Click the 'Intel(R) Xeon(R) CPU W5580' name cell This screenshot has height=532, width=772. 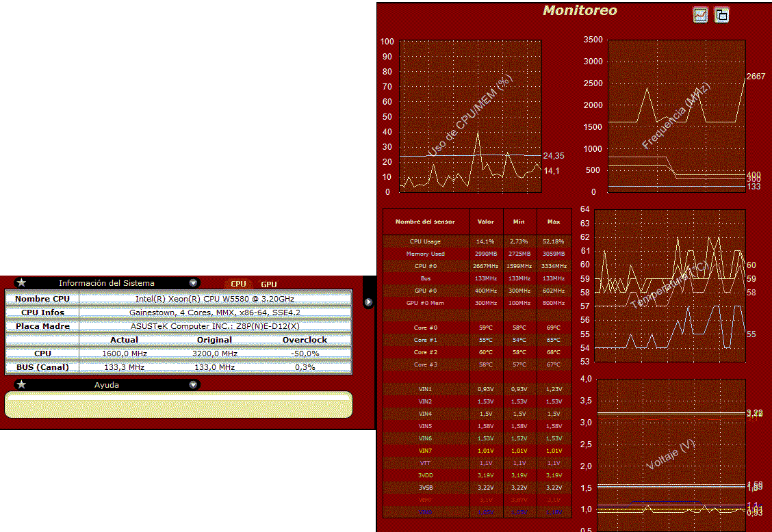215,299
